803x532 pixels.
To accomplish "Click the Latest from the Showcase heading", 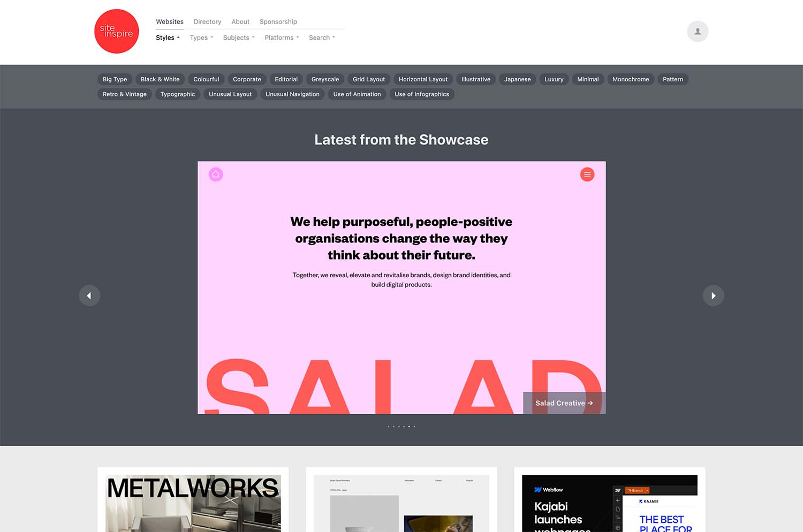I will (x=401, y=140).
